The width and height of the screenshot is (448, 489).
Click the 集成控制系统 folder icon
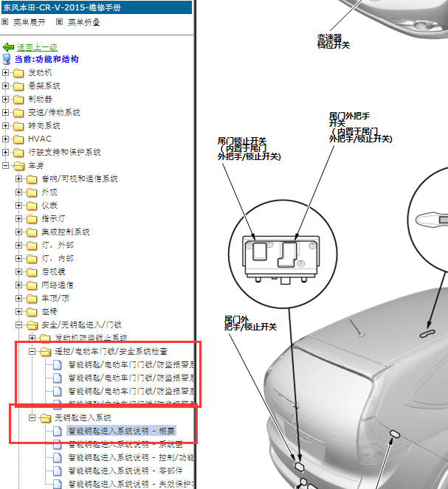tap(32, 232)
